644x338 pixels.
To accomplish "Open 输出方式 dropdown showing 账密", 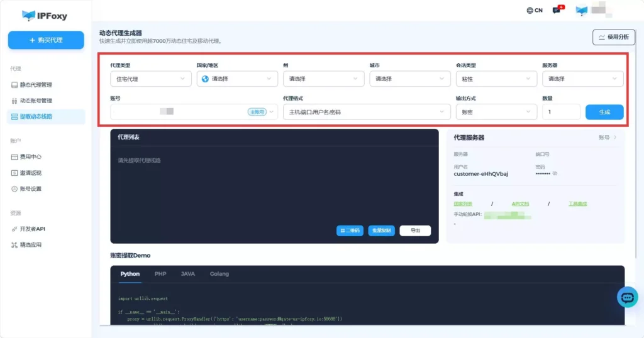I will click(x=496, y=112).
